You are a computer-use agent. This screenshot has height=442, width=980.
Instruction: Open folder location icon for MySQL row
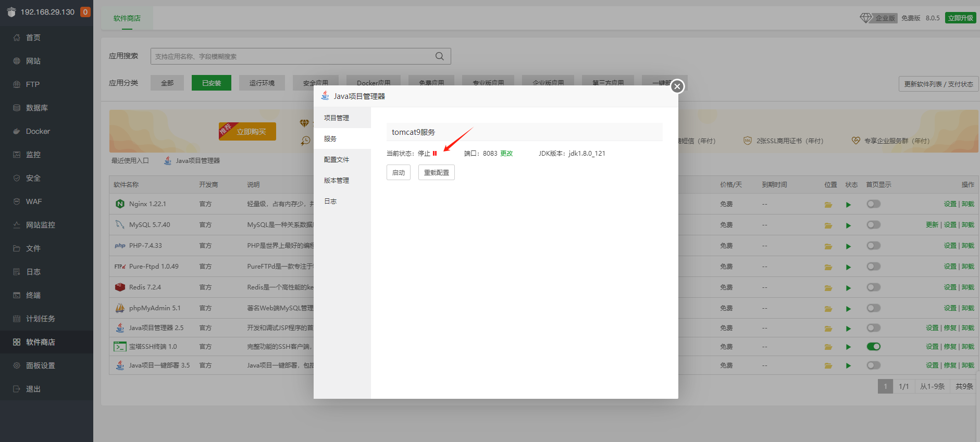828,225
